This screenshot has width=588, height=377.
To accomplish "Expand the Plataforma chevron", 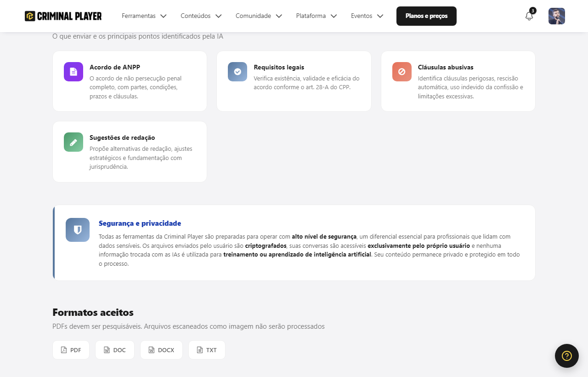I will pos(334,16).
